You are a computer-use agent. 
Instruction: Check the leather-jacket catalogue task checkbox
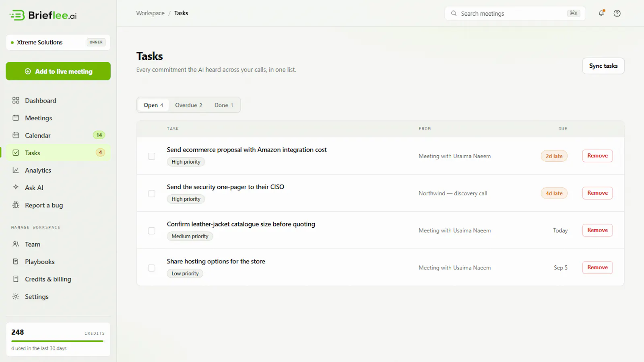point(151,231)
